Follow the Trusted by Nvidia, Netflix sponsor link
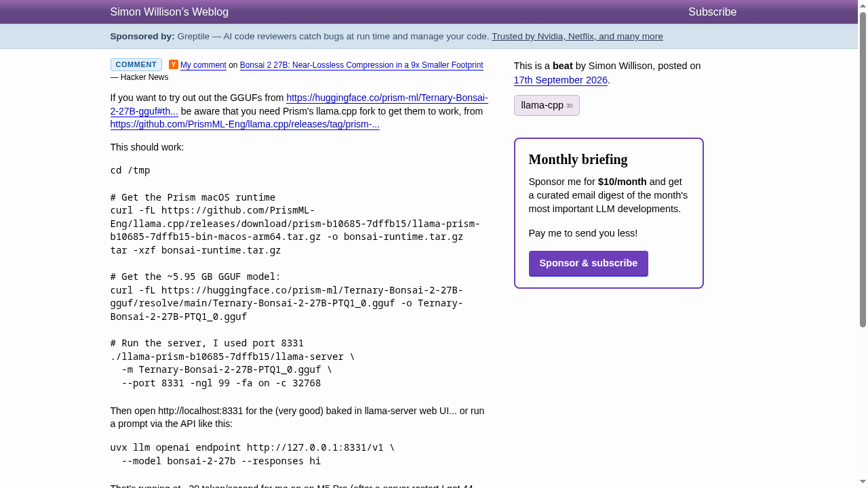This screenshot has height=488, width=868. 577,37
